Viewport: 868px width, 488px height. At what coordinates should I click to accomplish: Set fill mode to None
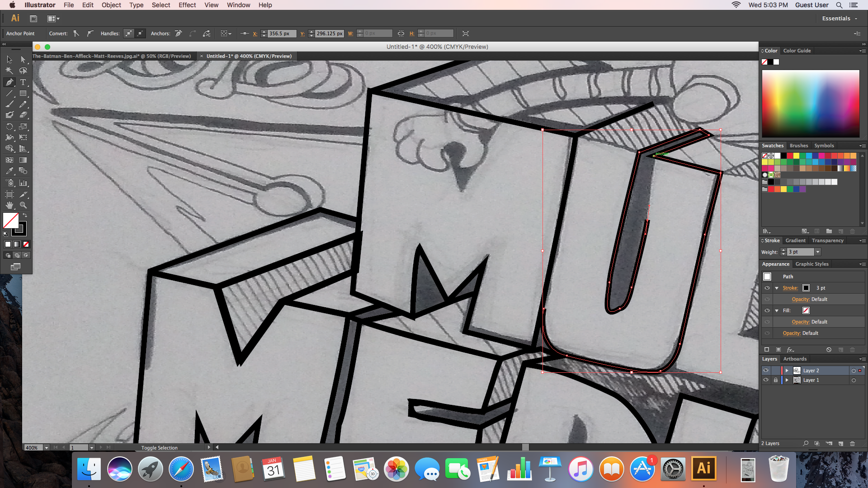(26, 244)
